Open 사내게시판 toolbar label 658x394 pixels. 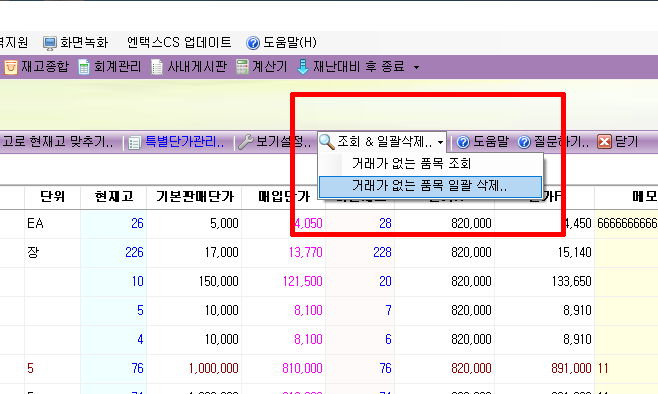pos(197,67)
